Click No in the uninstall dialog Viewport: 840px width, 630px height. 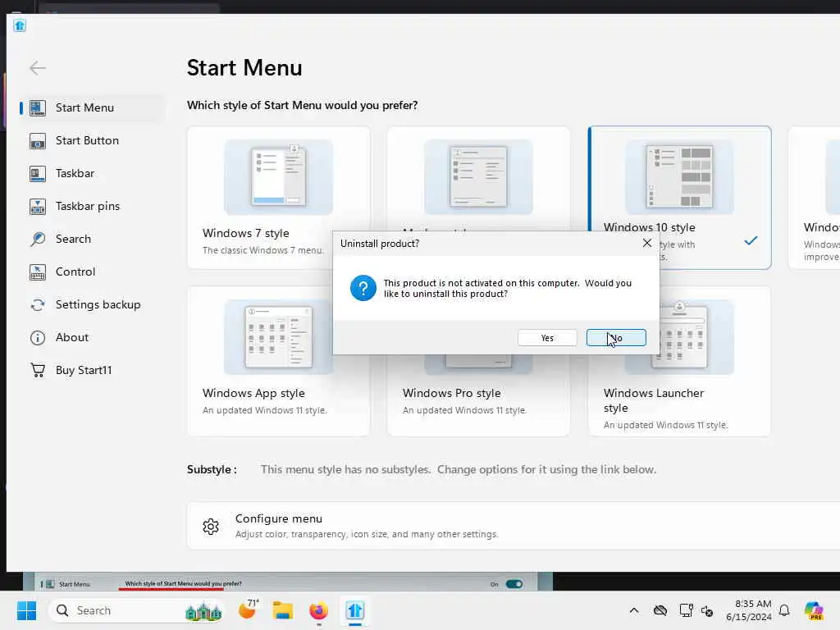click(x=616, y=338)
